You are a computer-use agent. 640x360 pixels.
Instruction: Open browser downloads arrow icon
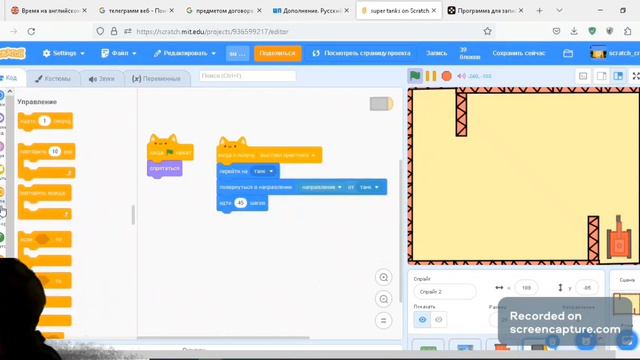(574, 31)
